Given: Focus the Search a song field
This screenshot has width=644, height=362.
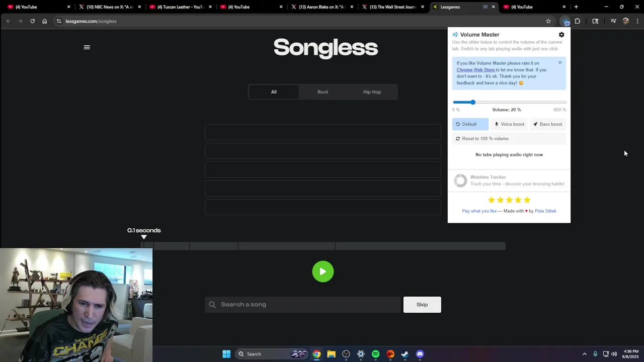Looking at the screenshot, I should pos(303,305).
